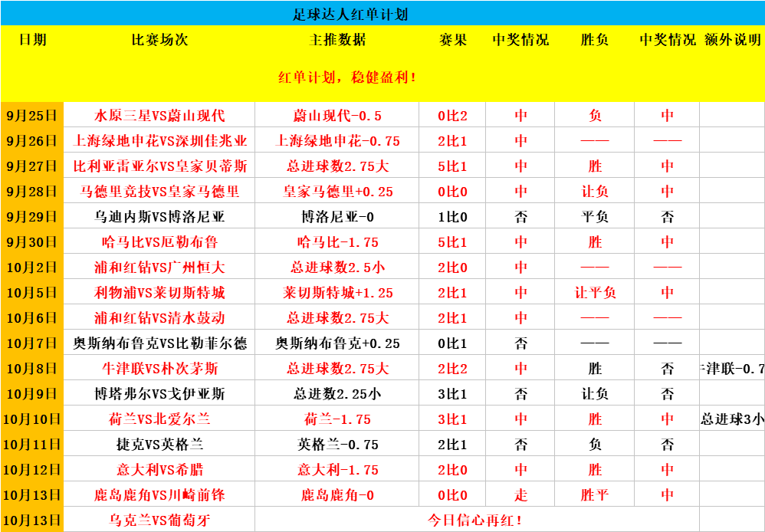Select the extra note cell 总进球3小
The height and width of the screenshot is (532, 765).
(x=732, y=419)
